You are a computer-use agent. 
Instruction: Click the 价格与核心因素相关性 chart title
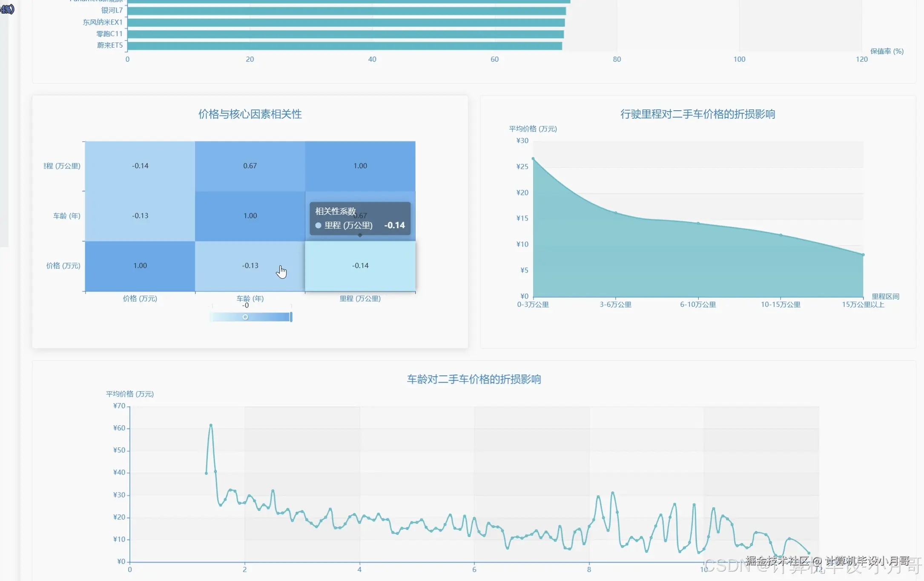click(250, 114)
